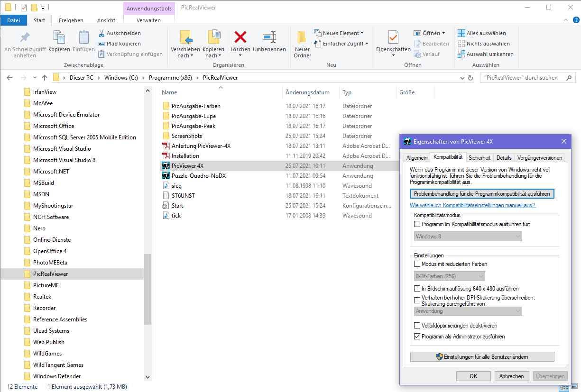Image resolution: width=581 pixels, height=392 pixels.
Task: Switch to large icons view button
Action: [573, 388]
